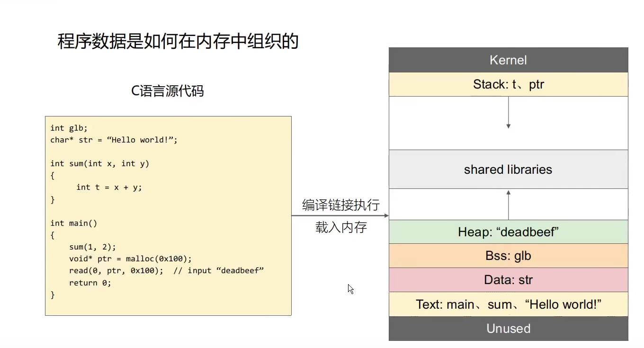The image size is (644, 348).
Task: Click the int t = x + y; line
Action: pyautogui.click(x=109, y=187)
